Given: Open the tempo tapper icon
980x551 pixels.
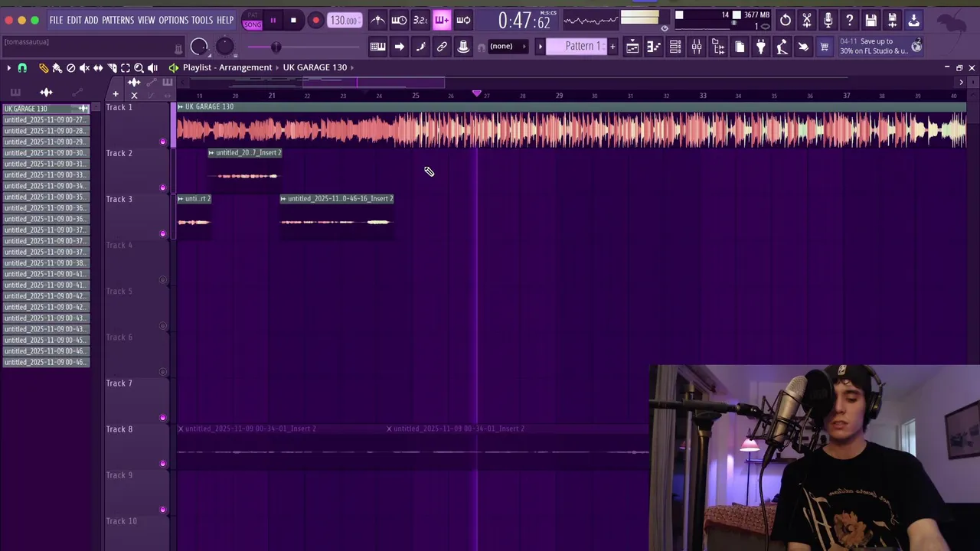Looking at the screenshot, I should (782, 47).
